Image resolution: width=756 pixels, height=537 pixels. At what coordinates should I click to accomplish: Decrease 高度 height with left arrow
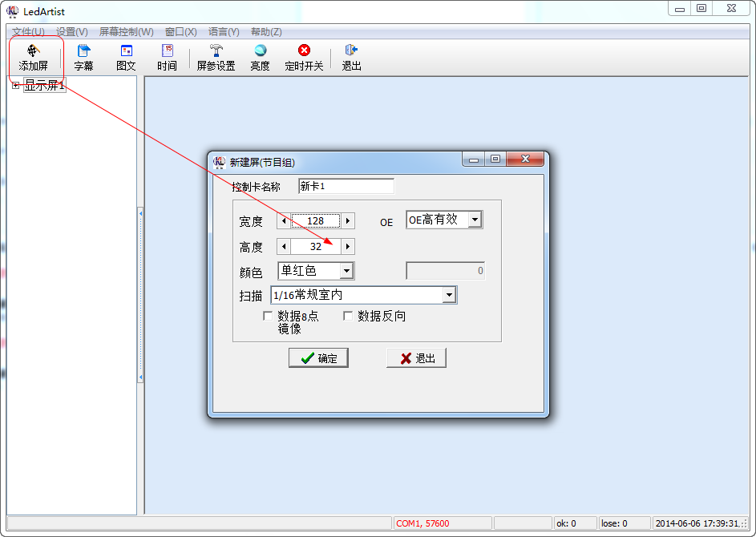pyautogui.click(x=284, y=246)
